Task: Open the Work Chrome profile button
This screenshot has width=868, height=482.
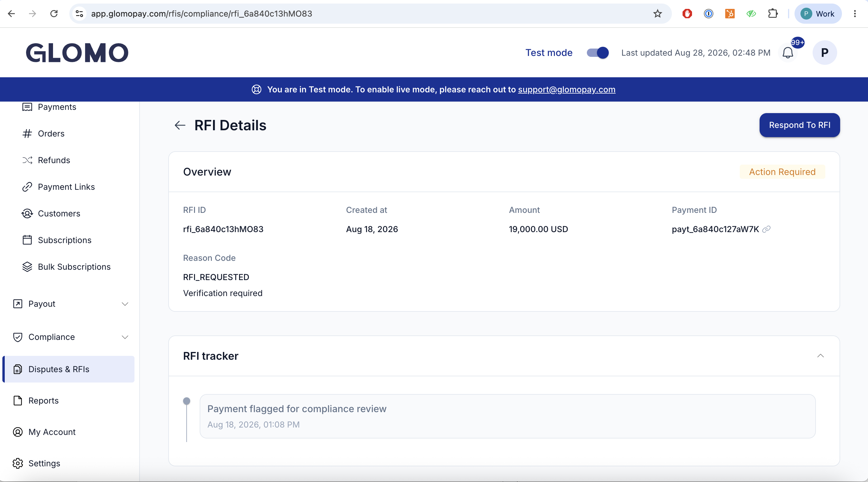Action: pyautogui.click(x=818, y=14)
